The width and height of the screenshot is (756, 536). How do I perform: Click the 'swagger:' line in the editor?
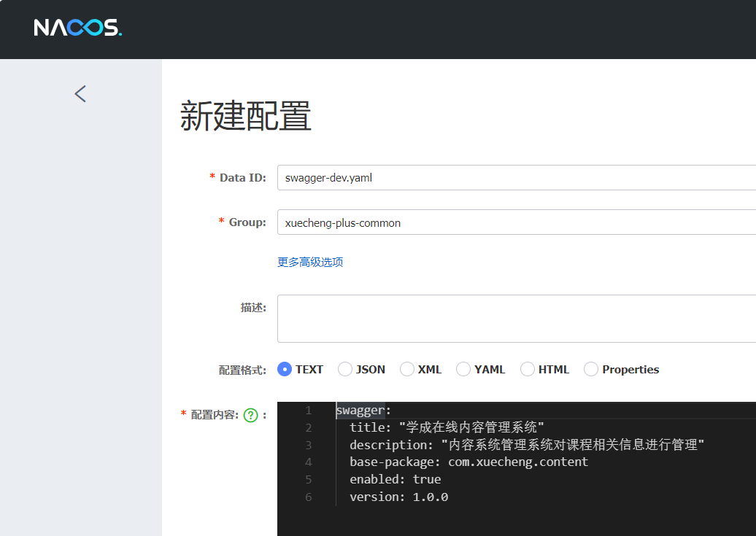pyautogui.click(x=363, y=410)
